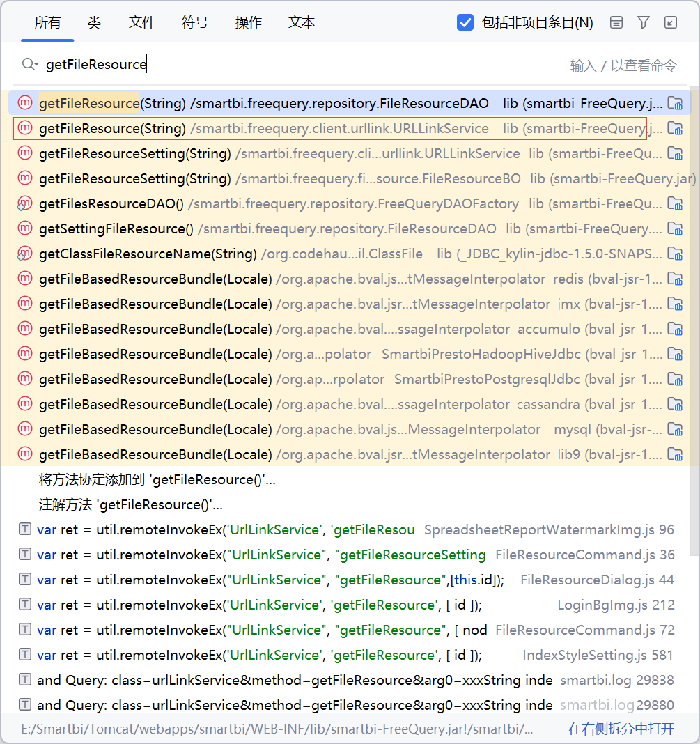Click text icon of LoginBgImg.js row
Image resolution: width=700 pixels, height=744 pixels.
click(24, 604)
